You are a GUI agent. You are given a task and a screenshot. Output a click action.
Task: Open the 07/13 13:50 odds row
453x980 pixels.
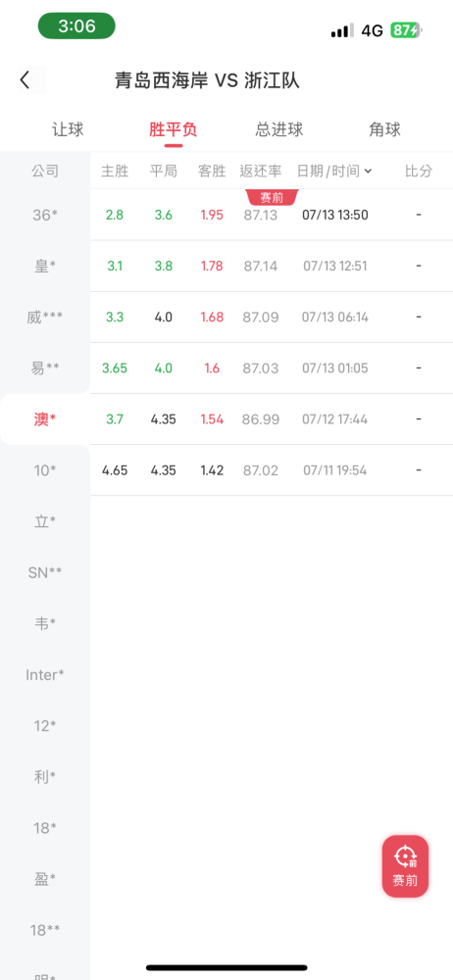272,215
